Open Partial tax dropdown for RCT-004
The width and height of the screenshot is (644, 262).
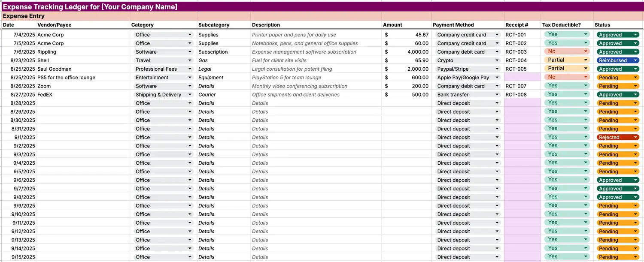click(x=567, y=60)
